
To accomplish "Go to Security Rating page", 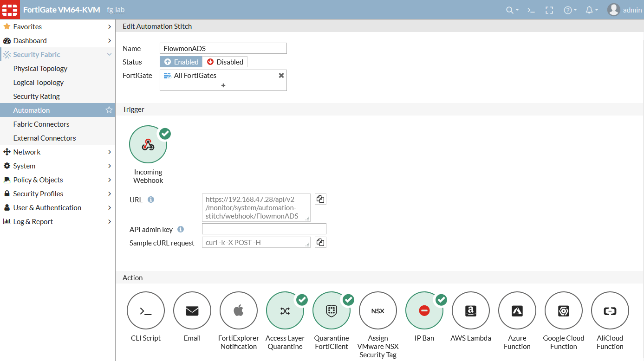I will [x=37, y=96].
